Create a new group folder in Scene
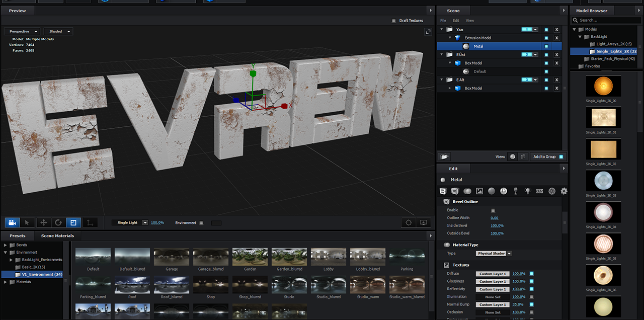Viewport: 644px width, 320px height. pyautogui.click(x=444, y=156)
